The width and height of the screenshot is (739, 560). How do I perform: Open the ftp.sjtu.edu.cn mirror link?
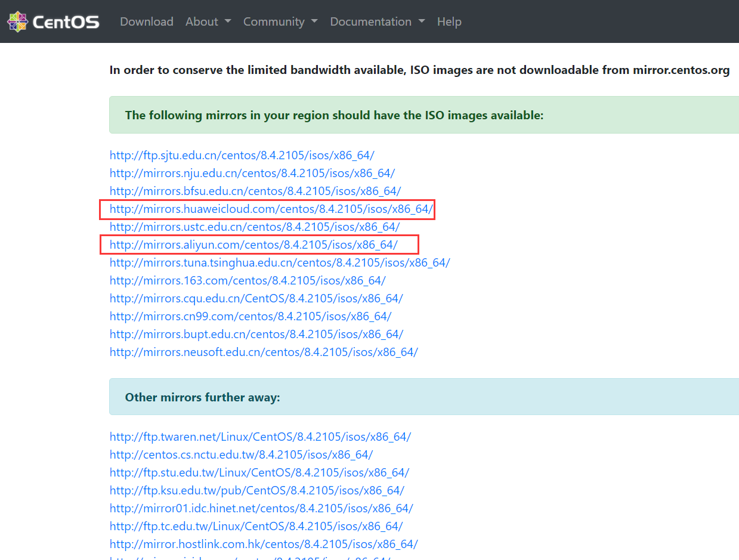(242, 155)
